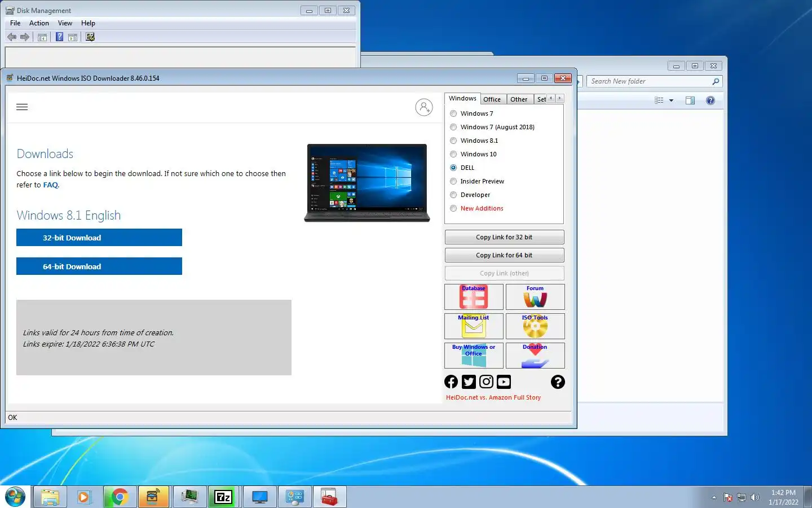The image size is (812, 508).
Task: Click the volume speaker tray icon
Action: click(755, 497)
